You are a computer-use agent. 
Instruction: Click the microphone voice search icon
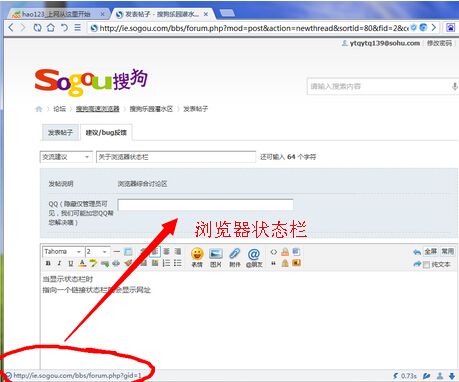point(454,86)
